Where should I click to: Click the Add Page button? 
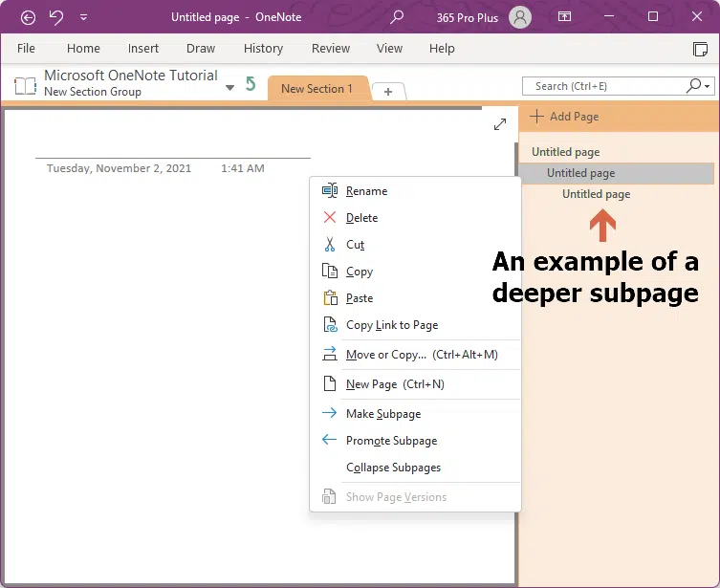[x=564, y=117]
